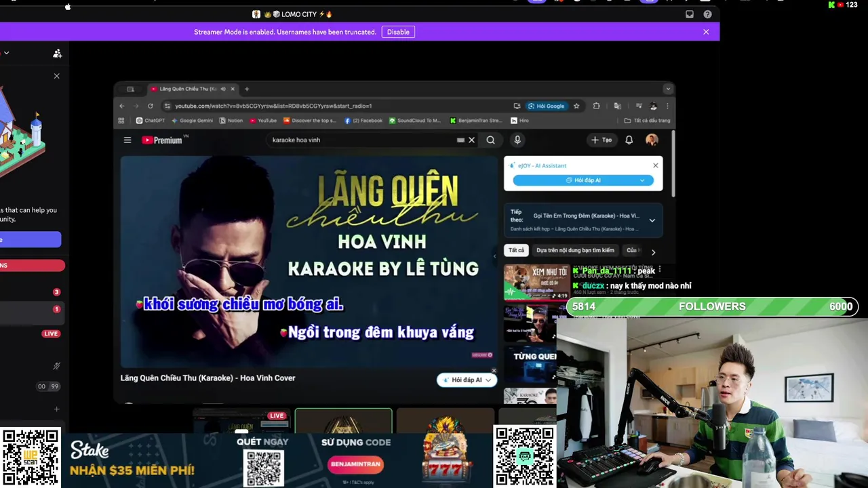Toggle the muted microphone icon in Discord sidebar
The width and height of the screenshot is (868, 488).
(x=56, y=366)
